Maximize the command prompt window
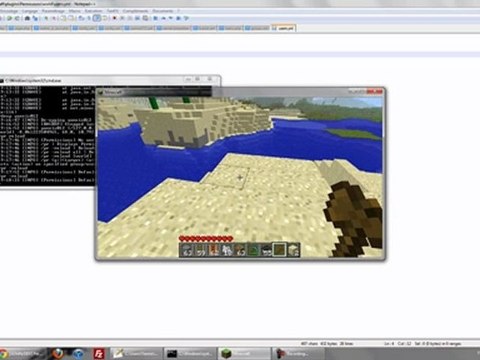 coord(198,79)
